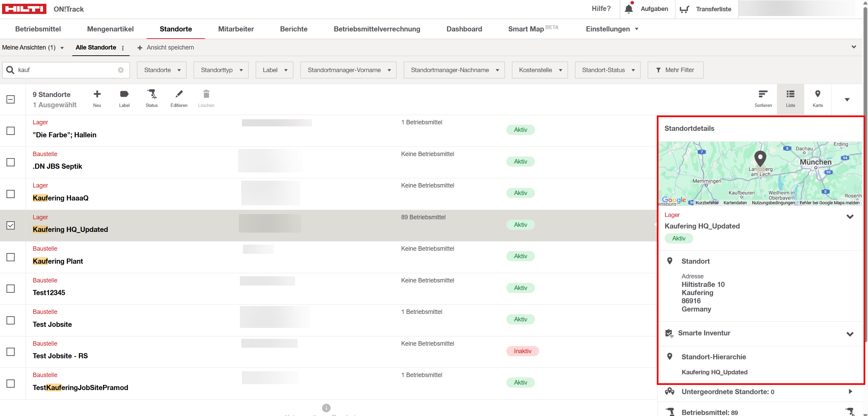Uncheck the Kaufering HQ_Updated checkbox

tap(11, 225)
